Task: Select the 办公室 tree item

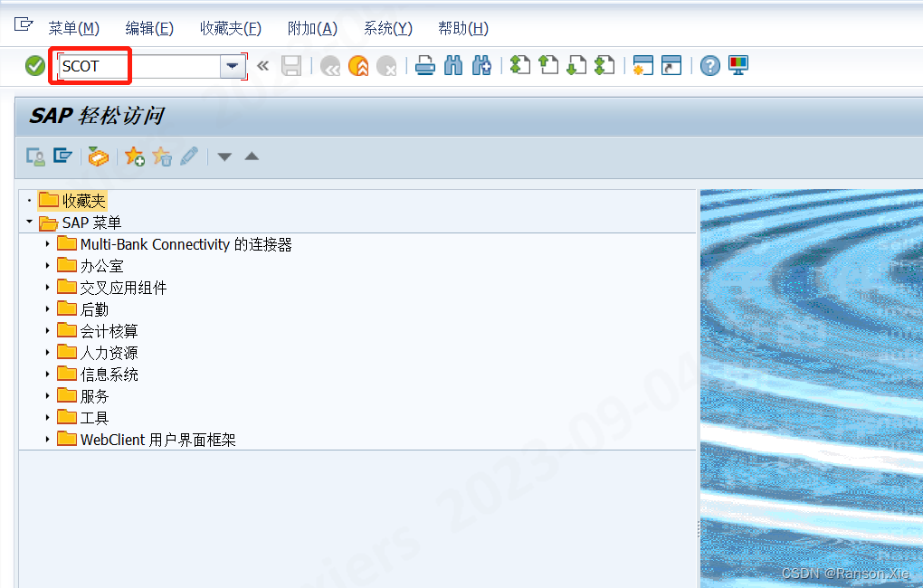Action: pyautogui.click(x=102, y=266)
